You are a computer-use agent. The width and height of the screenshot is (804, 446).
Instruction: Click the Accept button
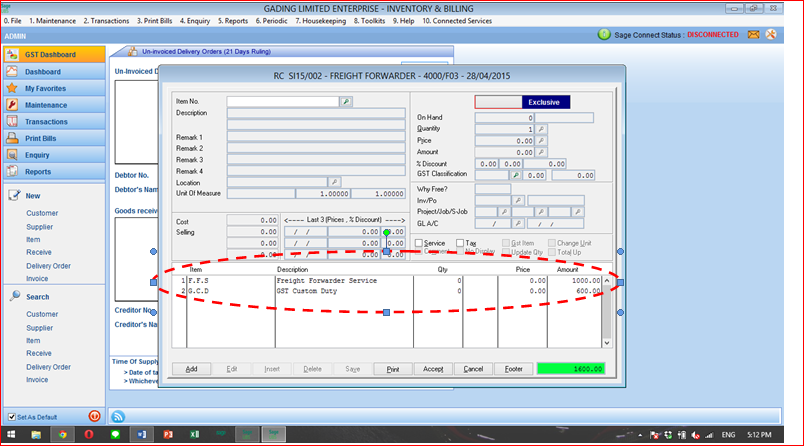(x=433, y=369)
